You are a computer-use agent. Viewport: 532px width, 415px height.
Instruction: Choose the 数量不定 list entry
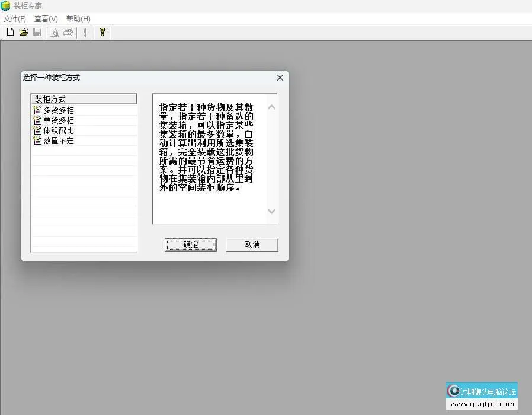[x=59, y=141]
